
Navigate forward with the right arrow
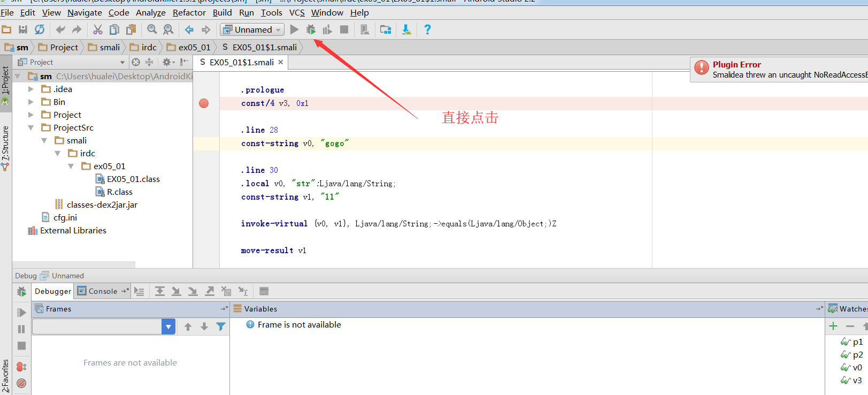tap(206, 29)
